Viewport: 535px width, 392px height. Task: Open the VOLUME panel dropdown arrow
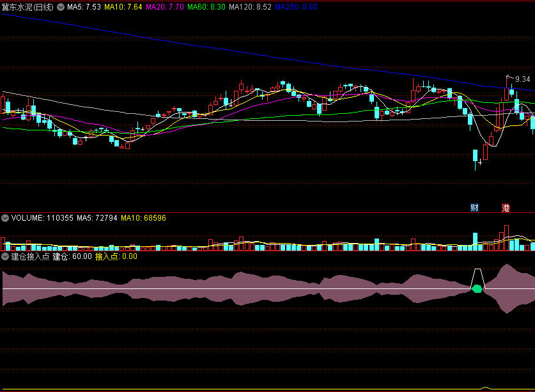tap(5, 218)
